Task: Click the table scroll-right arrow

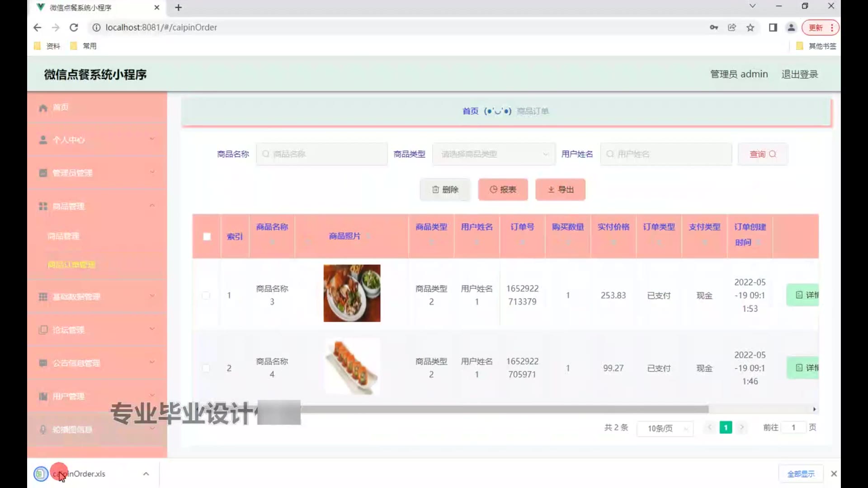Action: coord(814,409)
